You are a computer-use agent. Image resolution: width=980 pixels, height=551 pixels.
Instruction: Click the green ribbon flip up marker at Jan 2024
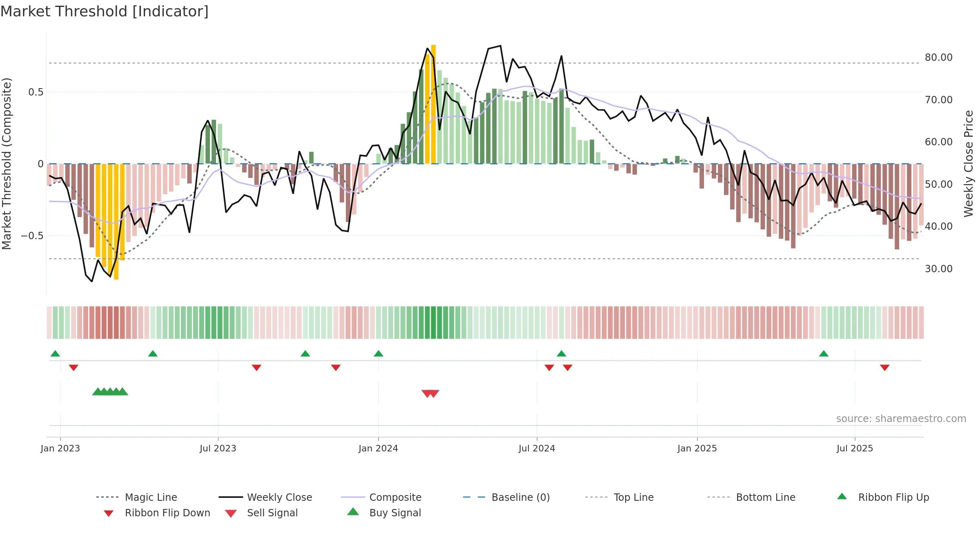(379, 353)
